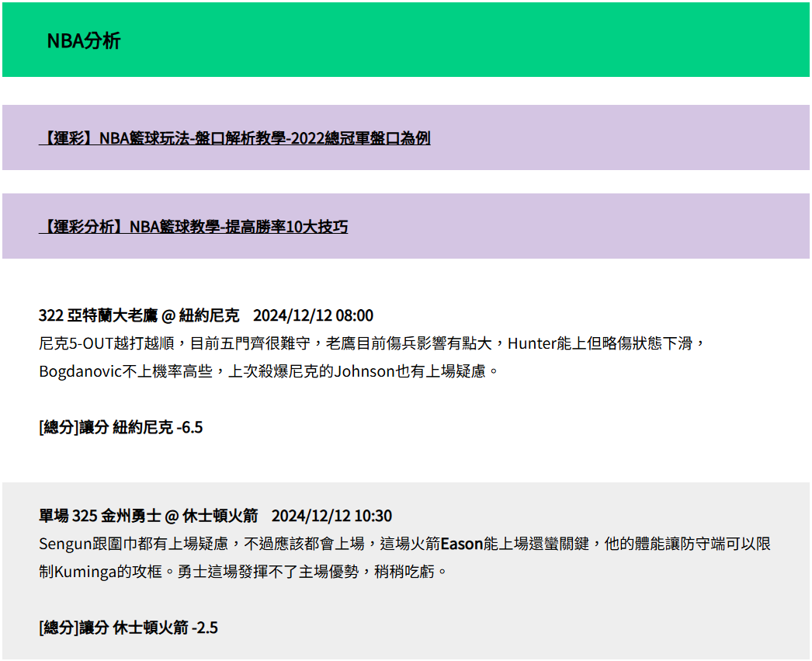Open the 提高勝率10大技巧 tutorial link
Viewport: 812px width, 661px height.
coord(193,226)
